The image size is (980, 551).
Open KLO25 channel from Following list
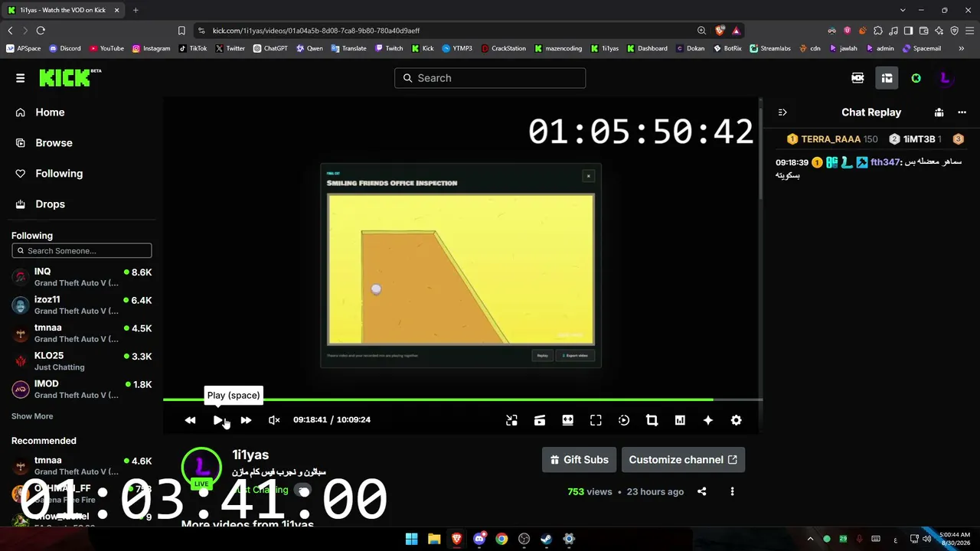click(82, 361)
